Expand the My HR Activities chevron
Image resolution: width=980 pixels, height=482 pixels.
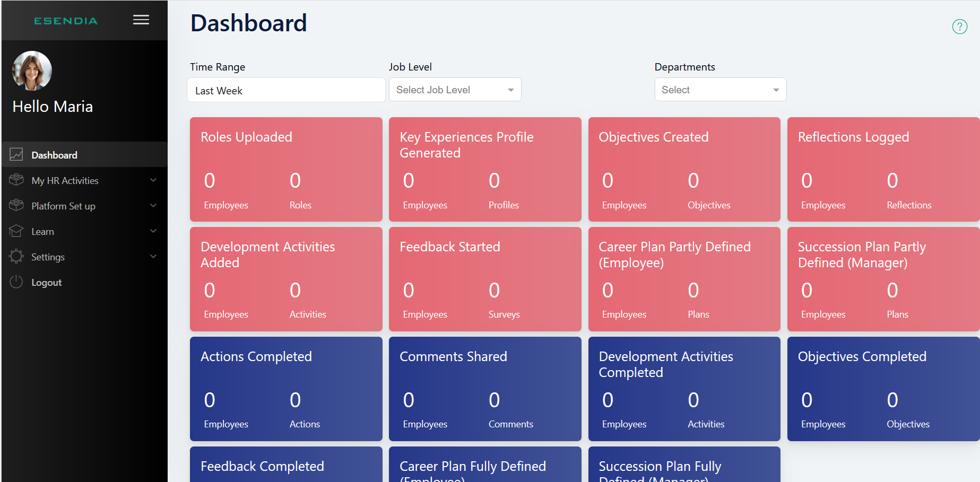[x=153, y=180]
